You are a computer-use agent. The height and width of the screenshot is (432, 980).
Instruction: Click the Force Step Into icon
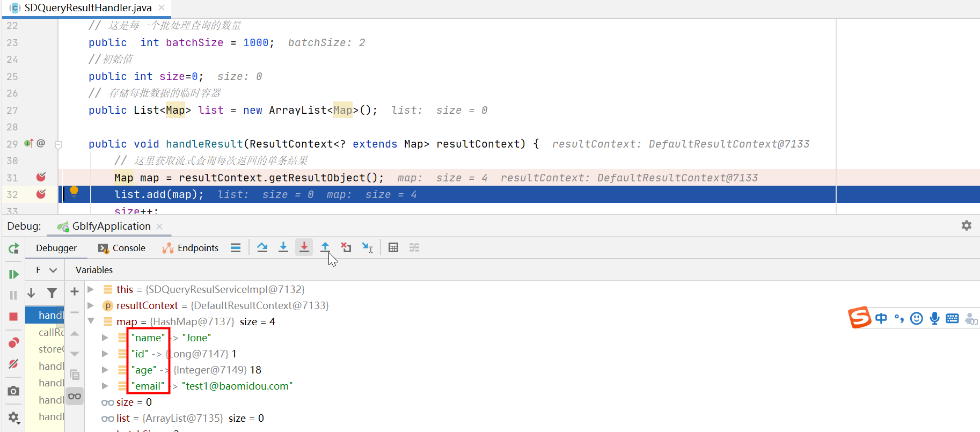pyautogui.click(x=304, y=247)
